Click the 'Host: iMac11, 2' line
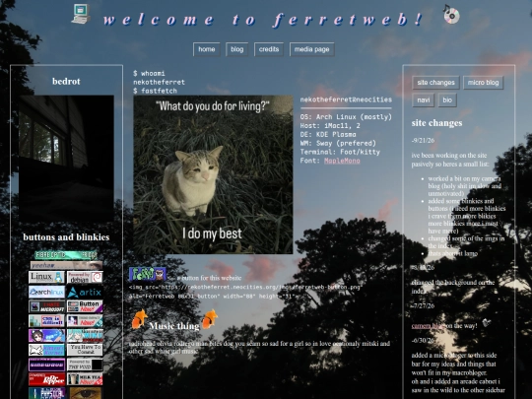 pos(330,125)
